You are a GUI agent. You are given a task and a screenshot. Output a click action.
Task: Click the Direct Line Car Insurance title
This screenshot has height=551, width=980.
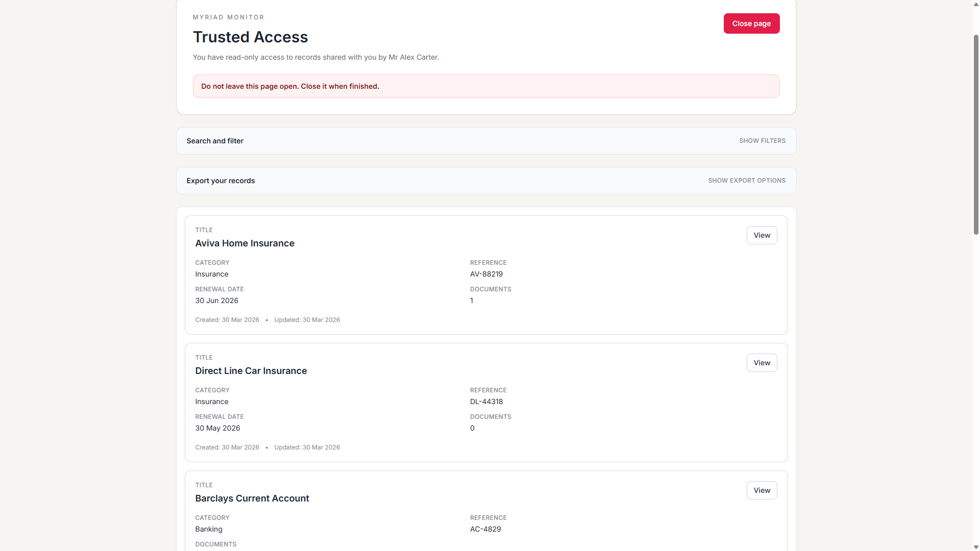coord(251,371)
